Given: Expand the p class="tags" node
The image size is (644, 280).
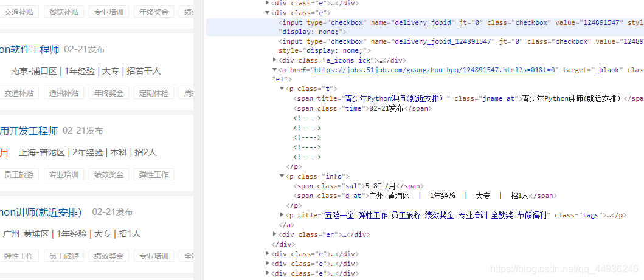Looking at the screenshot, I should 282,215.
